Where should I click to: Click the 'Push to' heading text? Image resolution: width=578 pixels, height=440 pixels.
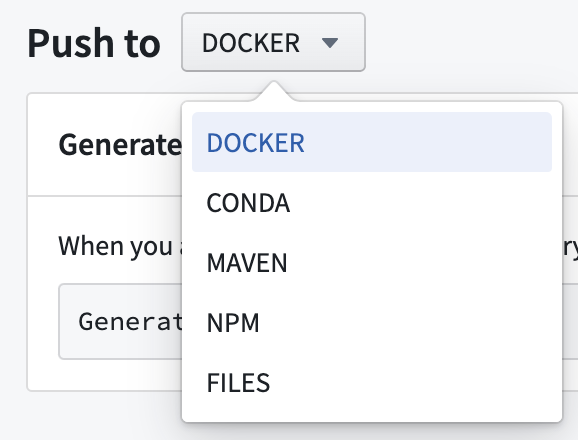(x=94, y=43)
